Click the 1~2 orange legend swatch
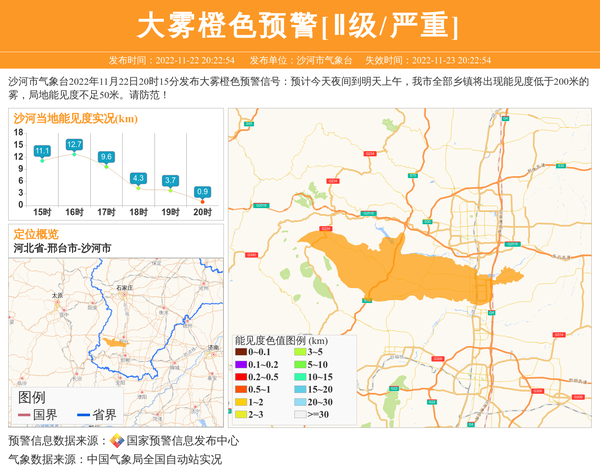Screen dimensions: 600x471 pyautogui.click(x=241, y=401)
